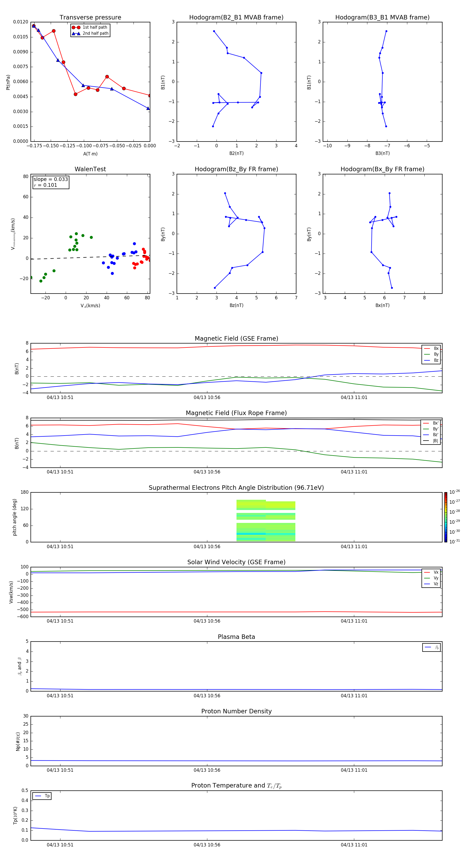Click the 'V_A(km/s)' x-axis label
This screenshot has width=473, height=868.
tap(90, 306)
